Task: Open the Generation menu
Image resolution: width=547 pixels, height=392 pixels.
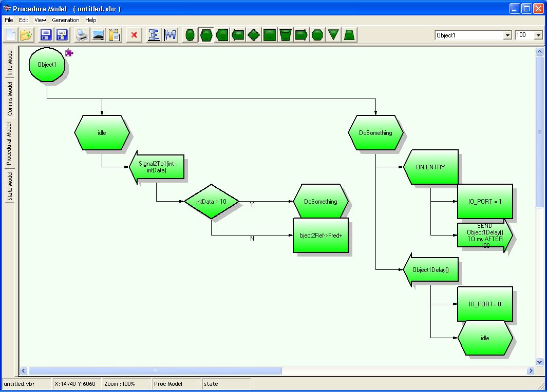Action: [x=66, y=20]
